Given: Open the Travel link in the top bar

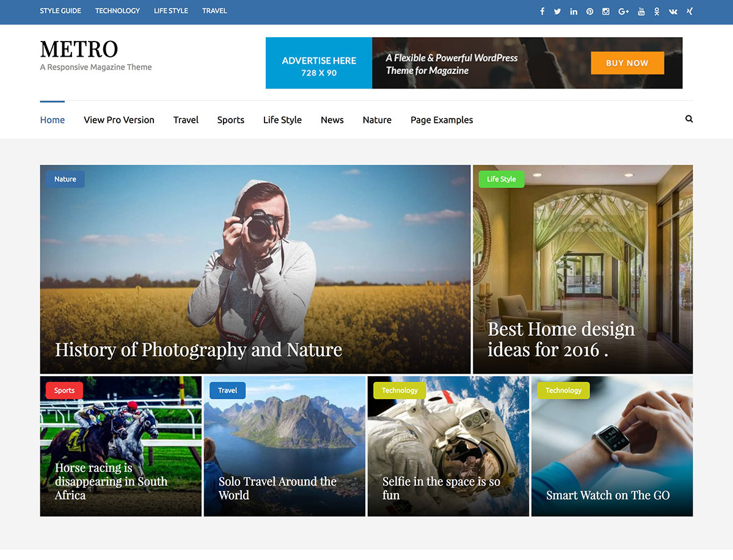Looking at the screenshot, I should click(x=214, y=10).
